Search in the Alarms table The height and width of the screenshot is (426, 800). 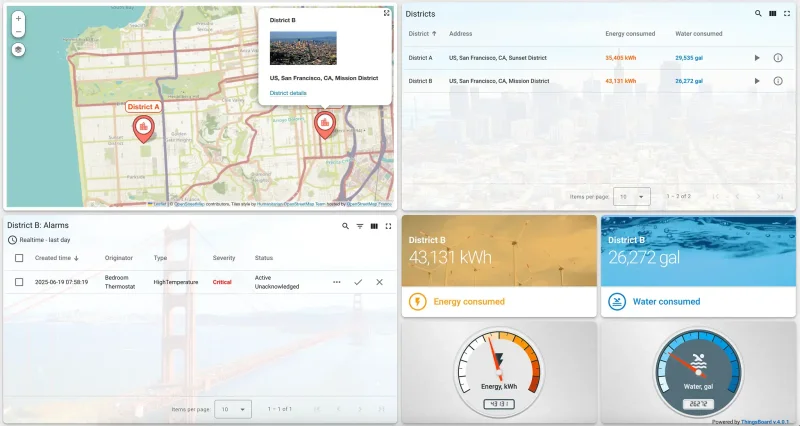pos(345,226)
